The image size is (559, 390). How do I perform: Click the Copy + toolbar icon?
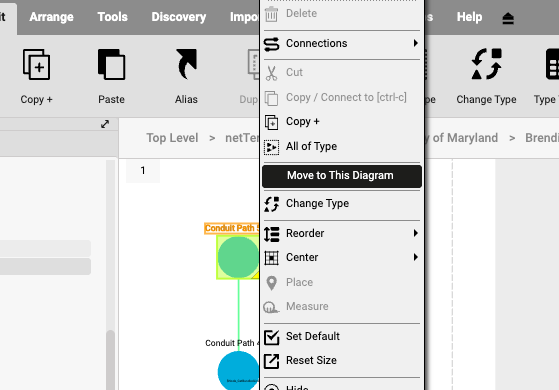coord(36,65)
